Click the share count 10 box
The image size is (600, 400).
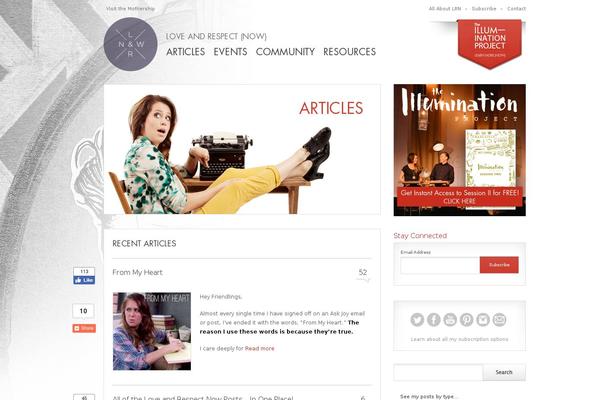[x=83, y=311]
